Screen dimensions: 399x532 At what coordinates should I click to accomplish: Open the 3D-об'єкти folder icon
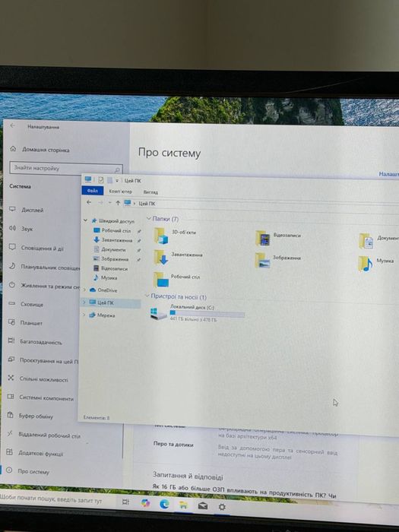pyautogui.click(x=161, y=236)
